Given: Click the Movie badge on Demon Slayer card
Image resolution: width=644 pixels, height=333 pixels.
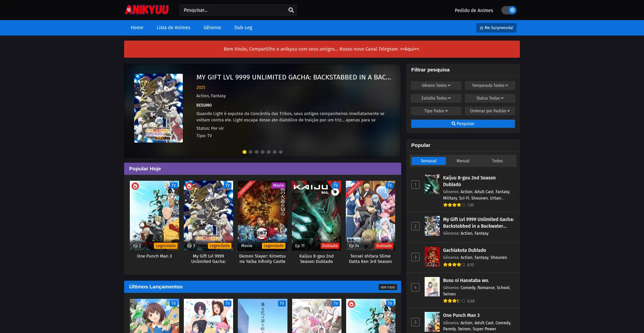Looking at the screenshot, I should (x=278, y=185).
